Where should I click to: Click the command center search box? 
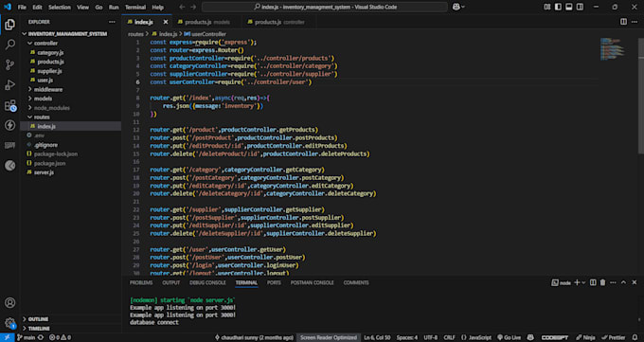325,7
